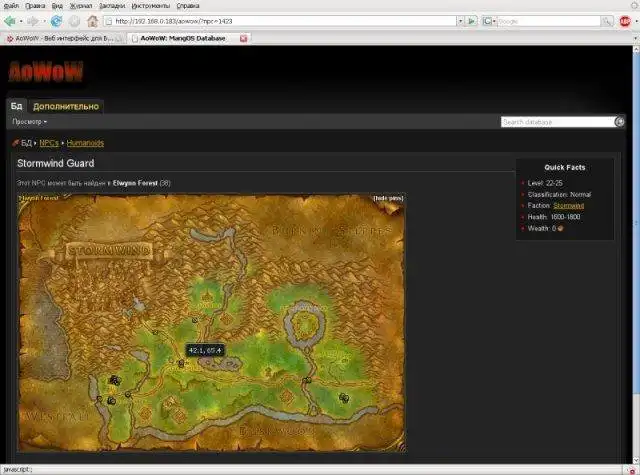640x475 pixels.
Task: Open the search engine selector icon
Action: click(488, 21)
